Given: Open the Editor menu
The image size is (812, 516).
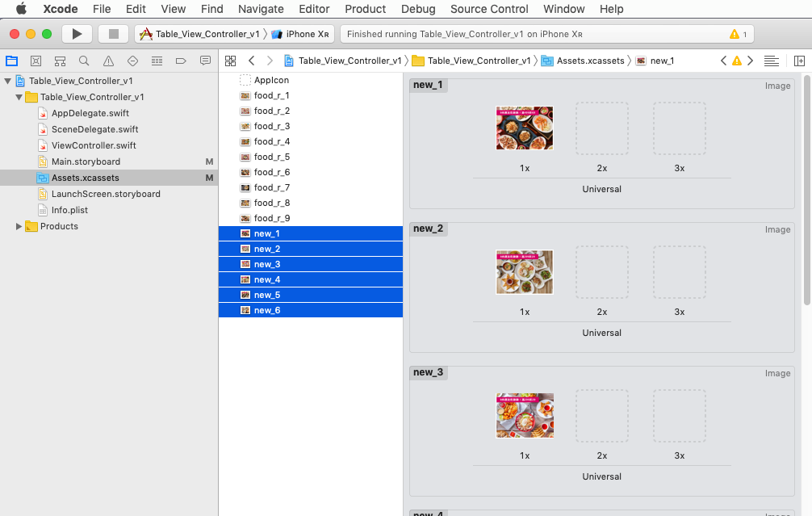Looking at the screenshot, I should tap(314, 9).
